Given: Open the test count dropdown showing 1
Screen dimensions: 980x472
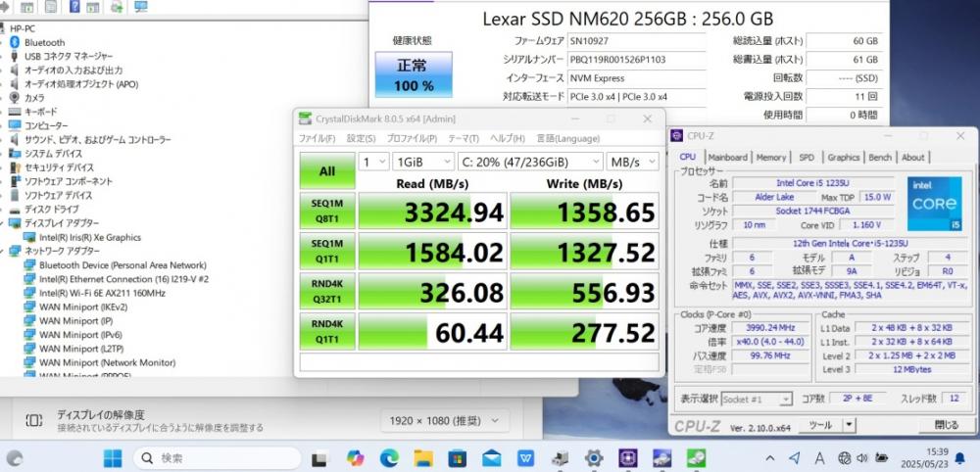Looking at the screenshot, I should pos(373,162).
